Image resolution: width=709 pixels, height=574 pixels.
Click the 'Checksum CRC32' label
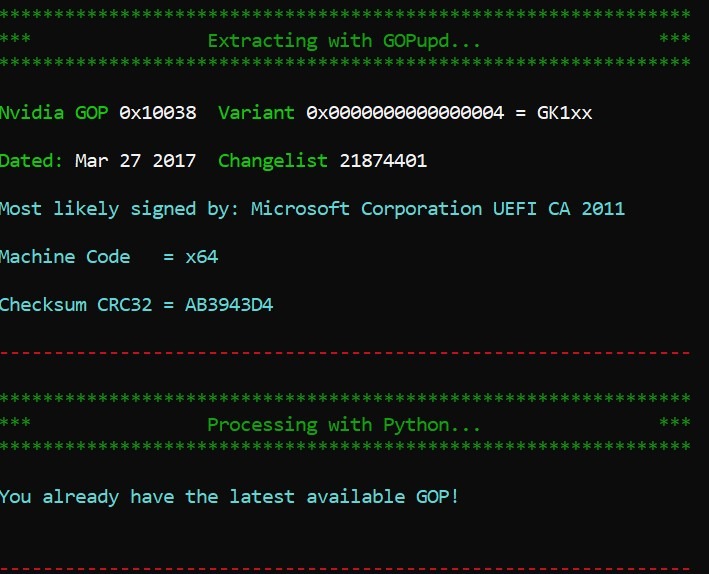76,305
